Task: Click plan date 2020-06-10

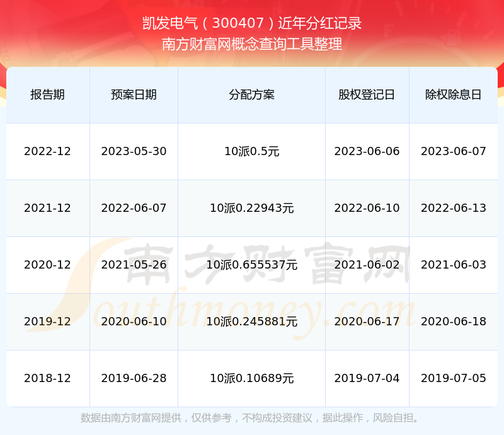Action: click(x=134, y=321)
